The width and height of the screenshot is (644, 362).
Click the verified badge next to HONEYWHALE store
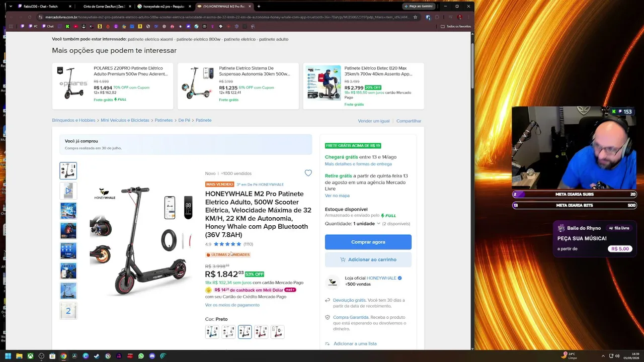[400, 278]
